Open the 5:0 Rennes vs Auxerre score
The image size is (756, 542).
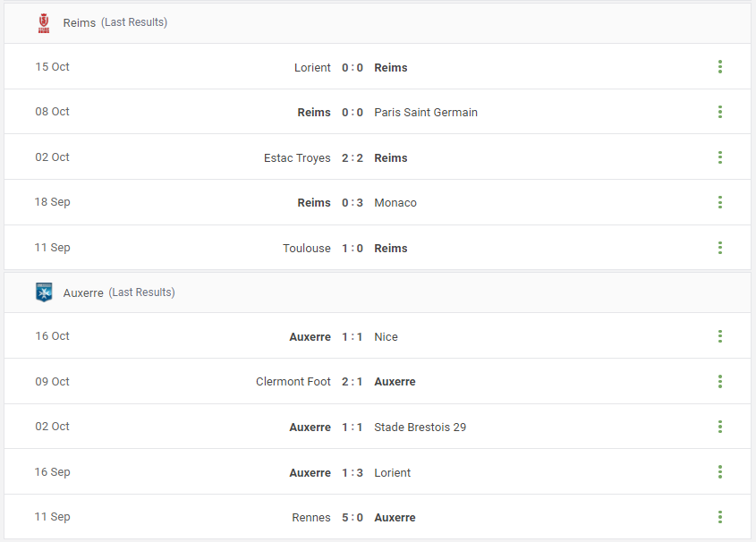pos(353,518)
